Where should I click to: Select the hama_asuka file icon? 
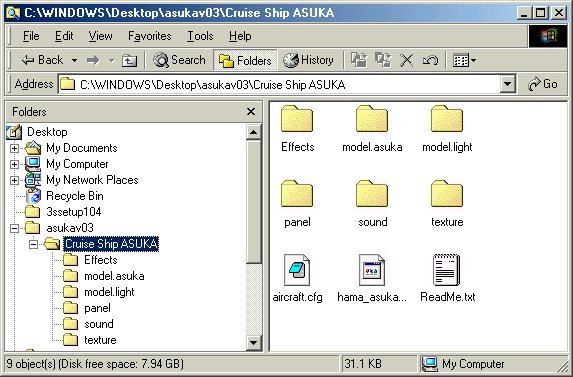(372, 270)
